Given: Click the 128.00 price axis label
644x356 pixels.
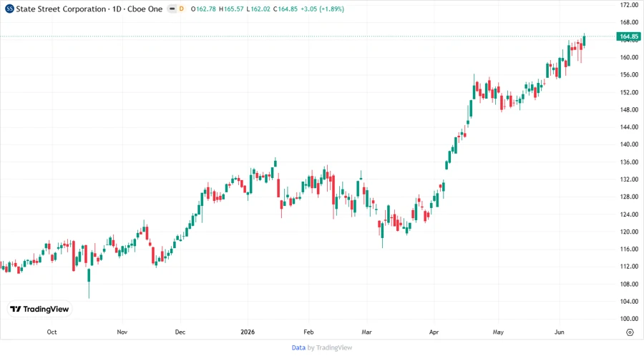Looking at the screenshot, I should pos(629,197).
